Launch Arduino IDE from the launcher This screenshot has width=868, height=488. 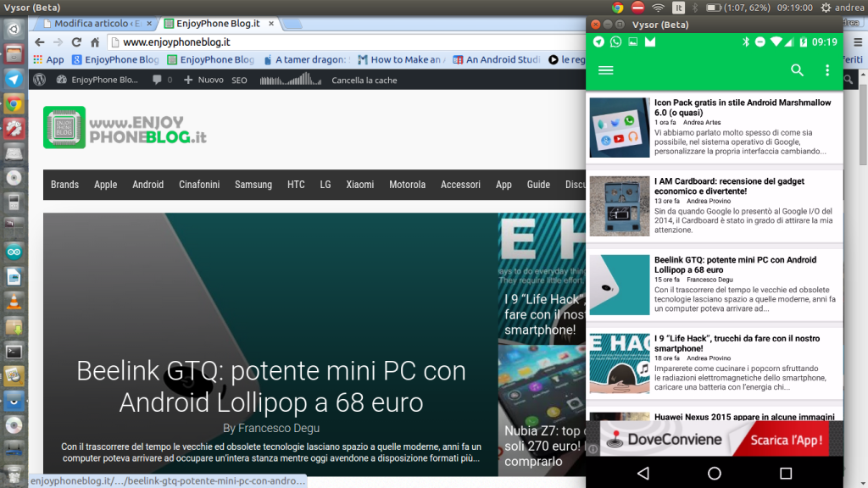(x=14, y=252)
